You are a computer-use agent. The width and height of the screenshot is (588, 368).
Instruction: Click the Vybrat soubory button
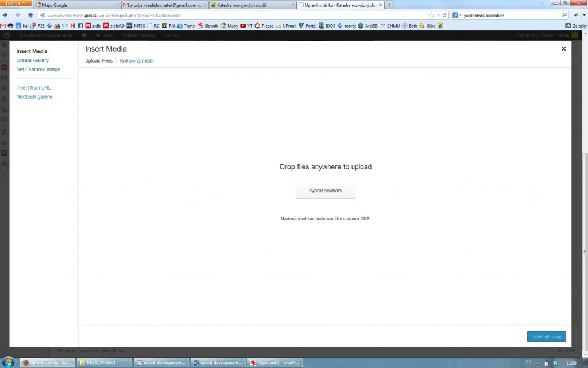tap(325, 191)
